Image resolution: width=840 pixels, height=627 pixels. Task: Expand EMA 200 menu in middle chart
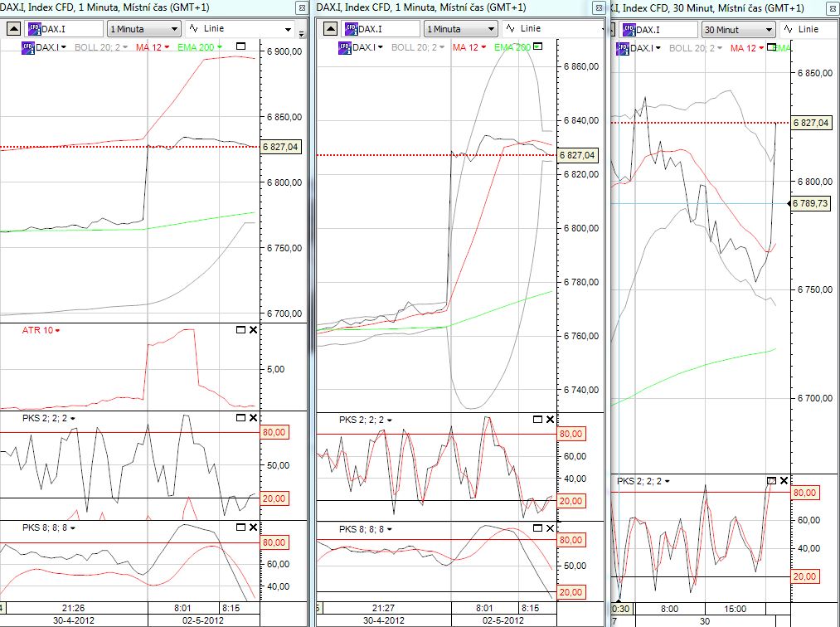coord(535,47)
